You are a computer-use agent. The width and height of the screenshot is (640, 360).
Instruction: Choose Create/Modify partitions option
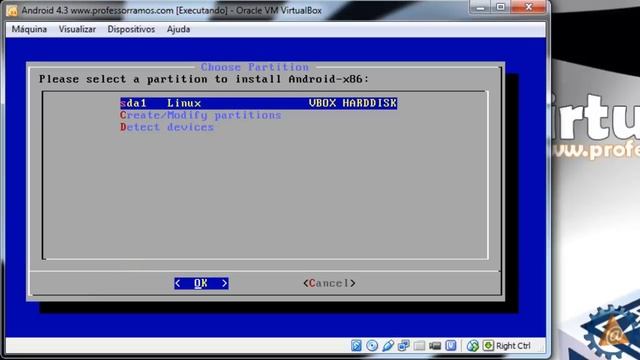200,116
